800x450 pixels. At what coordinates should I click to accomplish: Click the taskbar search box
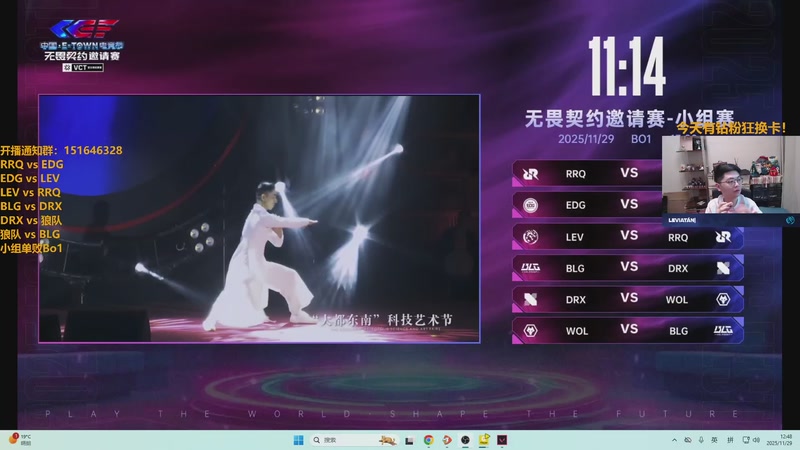354,440
